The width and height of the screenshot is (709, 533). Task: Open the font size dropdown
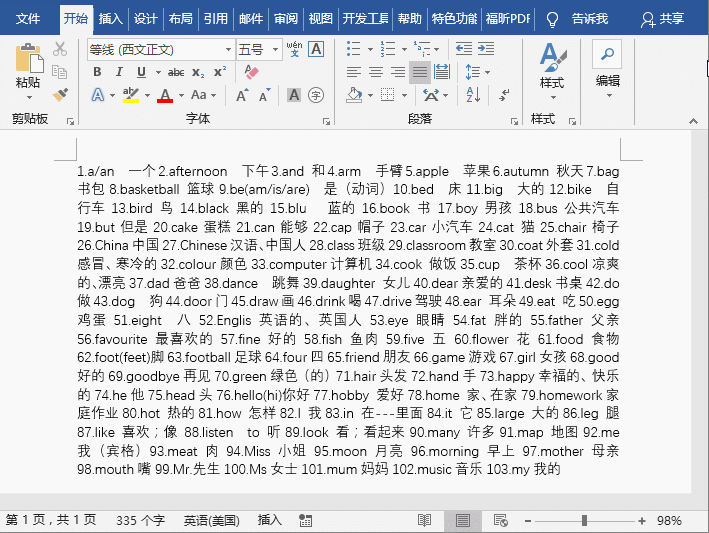click(274, 49)
